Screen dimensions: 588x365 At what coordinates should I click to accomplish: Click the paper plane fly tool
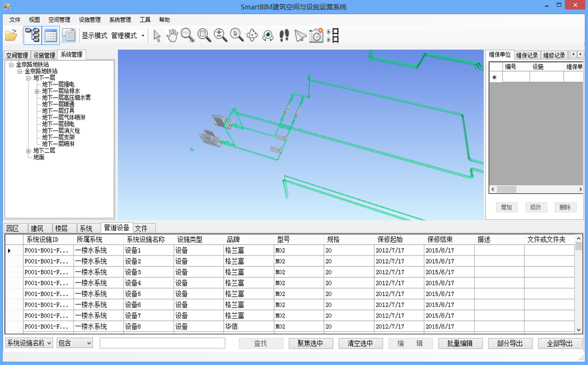click(x=300, y=36)
